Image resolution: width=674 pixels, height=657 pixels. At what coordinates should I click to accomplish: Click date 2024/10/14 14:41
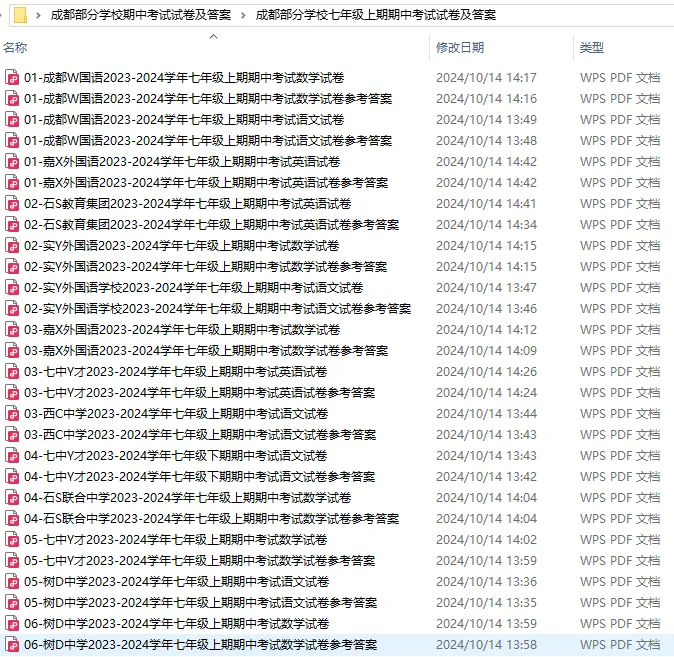click(487, 203)
